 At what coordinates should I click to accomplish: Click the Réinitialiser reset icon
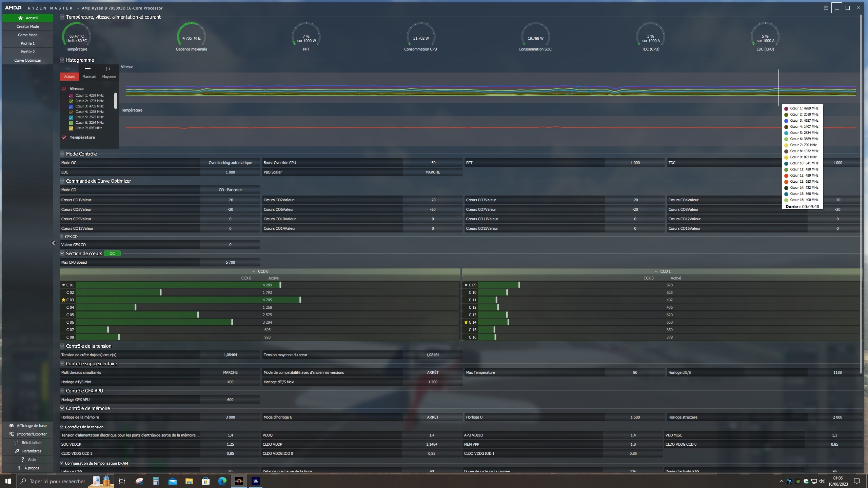[16, 443]
